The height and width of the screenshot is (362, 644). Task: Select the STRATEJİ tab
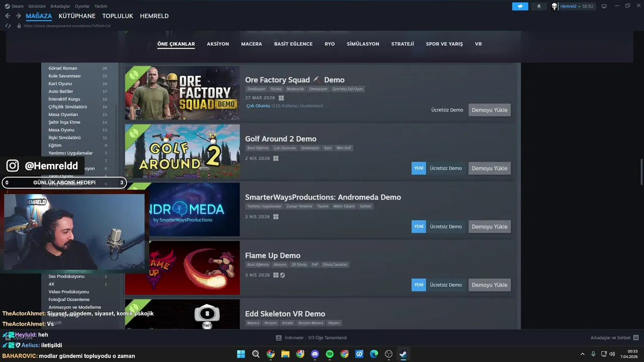(x=403, y=44)
